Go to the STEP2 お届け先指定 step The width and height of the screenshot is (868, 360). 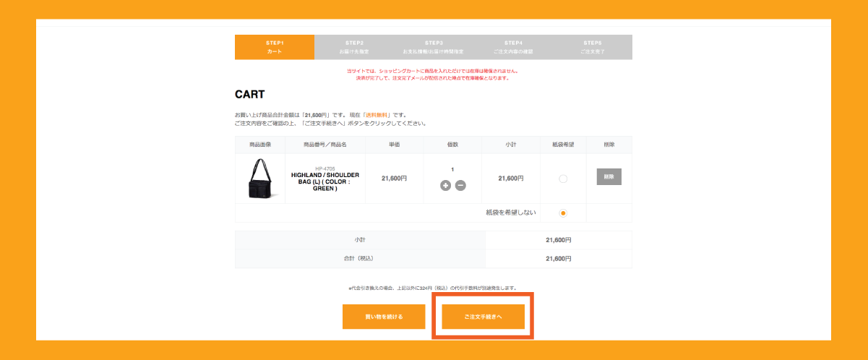(x=354, y=47)
